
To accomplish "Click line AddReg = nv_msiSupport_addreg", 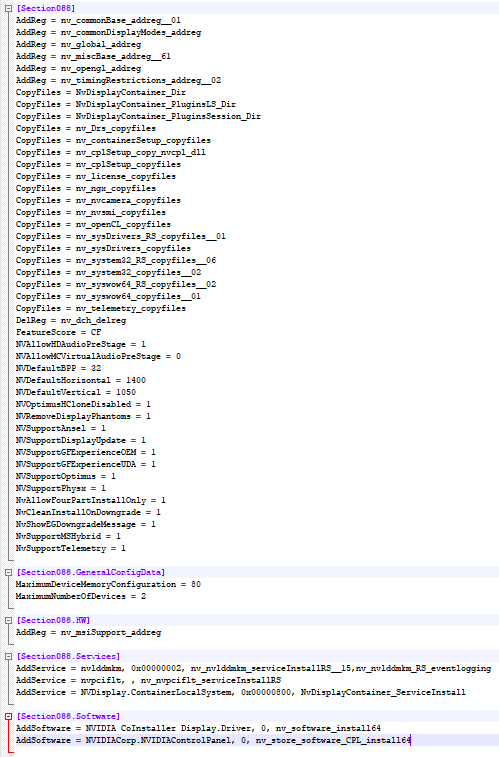I will pyautogui.click(x=88, y=632).
